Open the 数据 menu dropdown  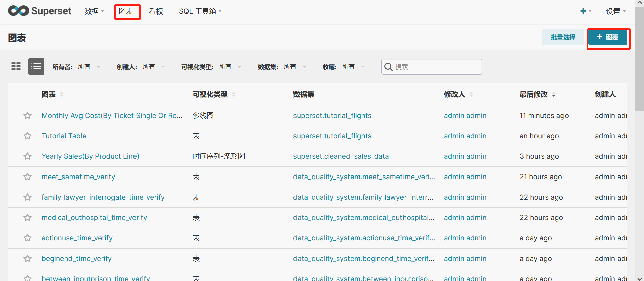point(94,11)
